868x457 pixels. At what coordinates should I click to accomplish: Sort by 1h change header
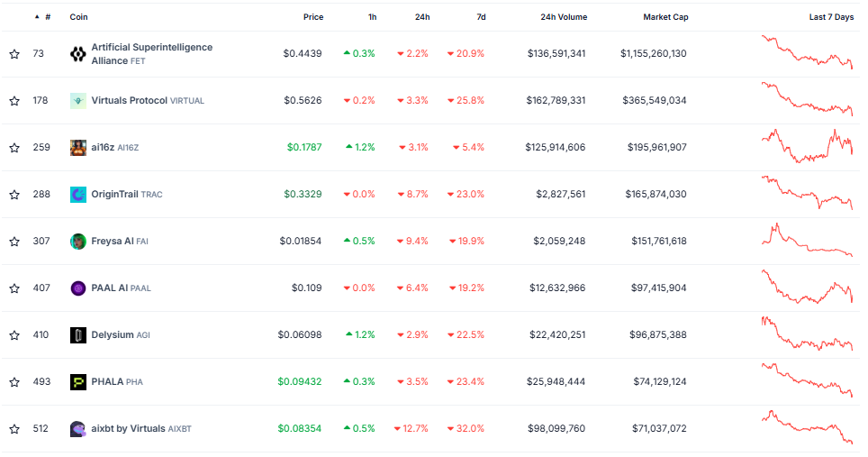tap(373, 17)
